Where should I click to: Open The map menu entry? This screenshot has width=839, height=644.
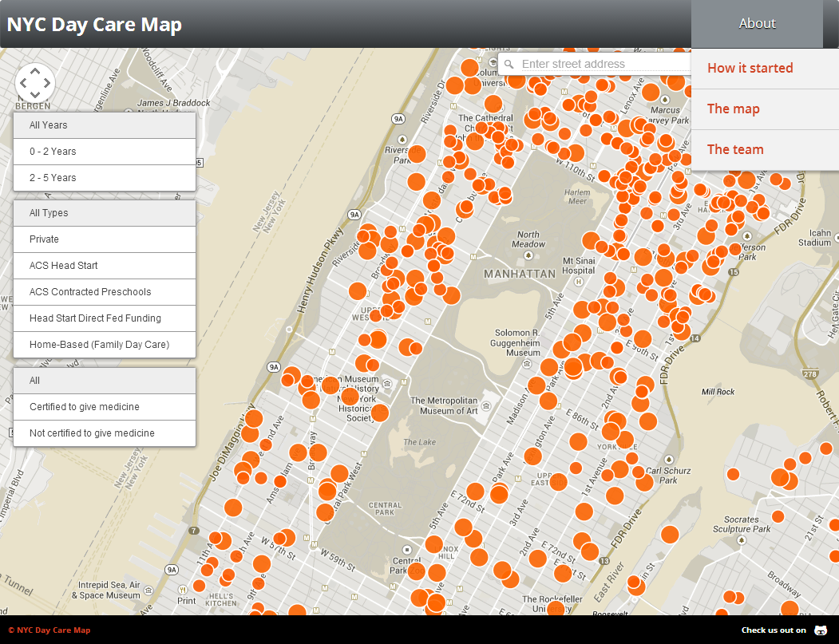tap(766, 109)
